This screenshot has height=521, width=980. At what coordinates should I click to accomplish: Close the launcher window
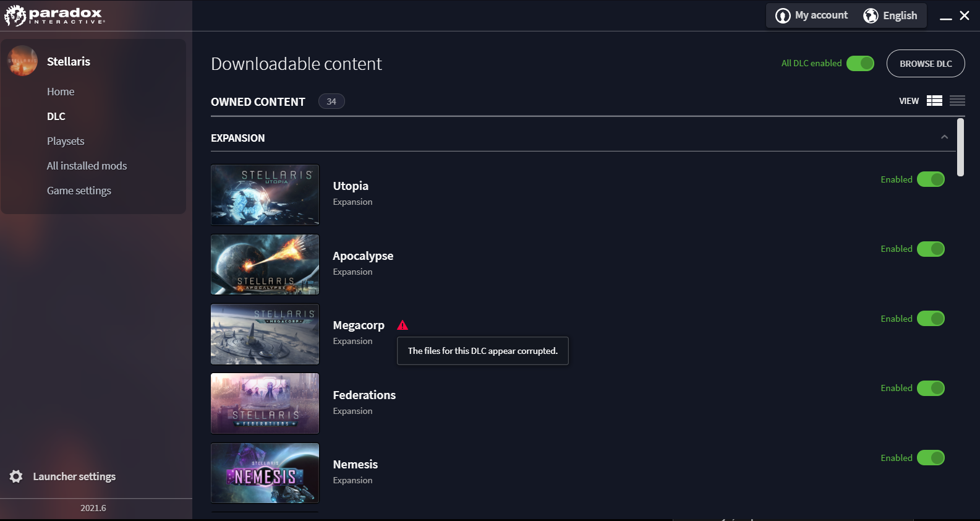click(965, 15)
